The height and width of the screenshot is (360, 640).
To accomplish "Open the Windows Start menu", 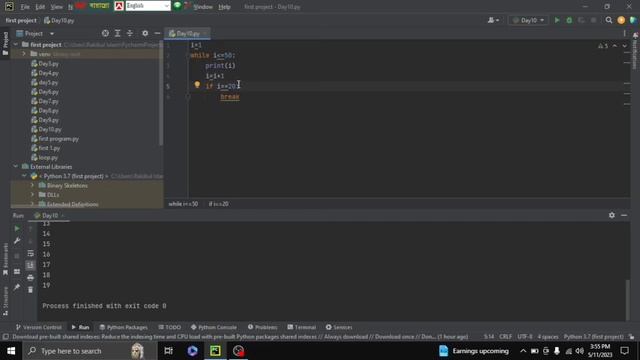I will pyautogui.click(x=11, y=351).
